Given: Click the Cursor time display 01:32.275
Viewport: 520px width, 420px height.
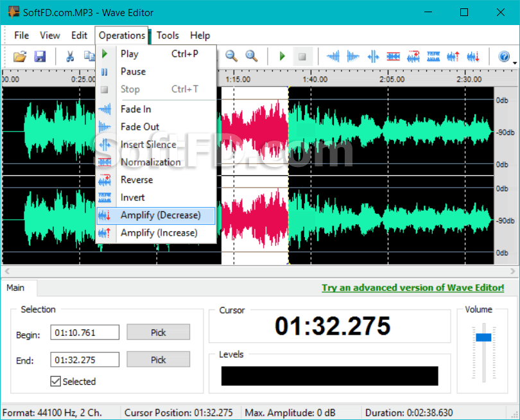Looking at the screenshot, I should tap(333, 326).
